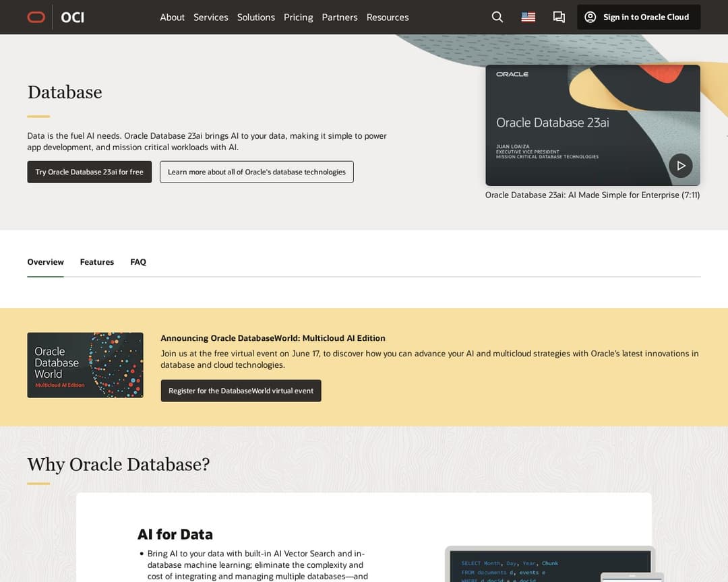Image resolution: width=728 pixels, height=582 pixels.
Task: Click the Database page title
Action: point(65,92)
